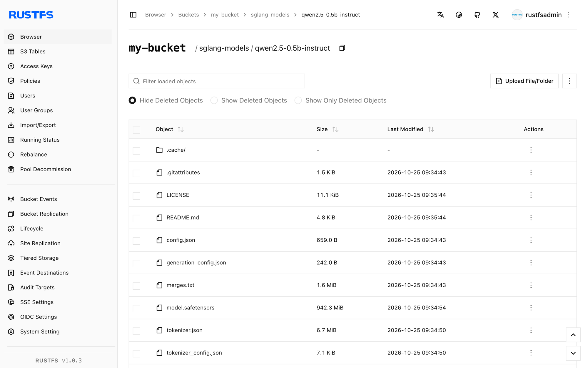Open Running Status in sidebar
The image size is (588, 368).
(58, 140)
